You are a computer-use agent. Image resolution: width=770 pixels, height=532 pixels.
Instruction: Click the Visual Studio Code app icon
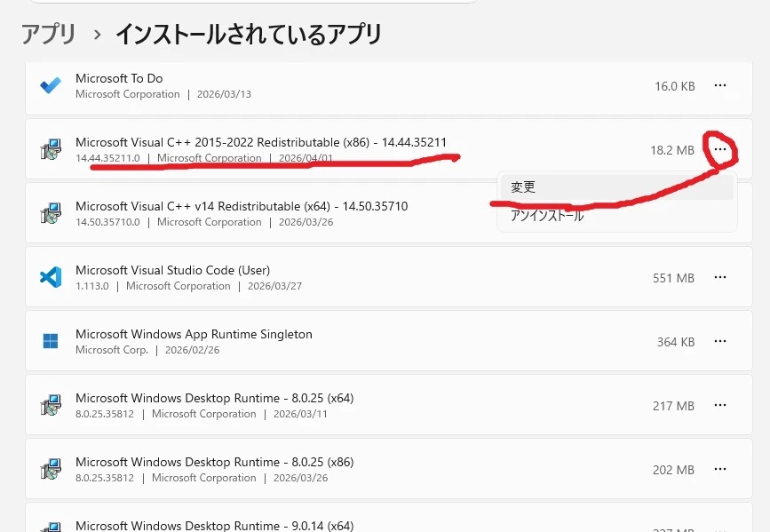click(51, 277)
